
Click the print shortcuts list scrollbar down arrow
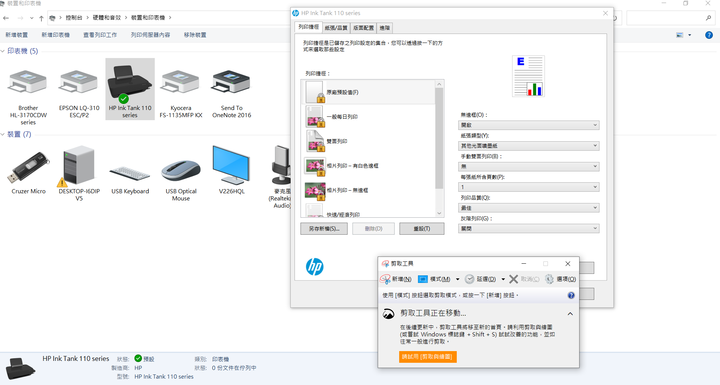[x=439, y=213]
